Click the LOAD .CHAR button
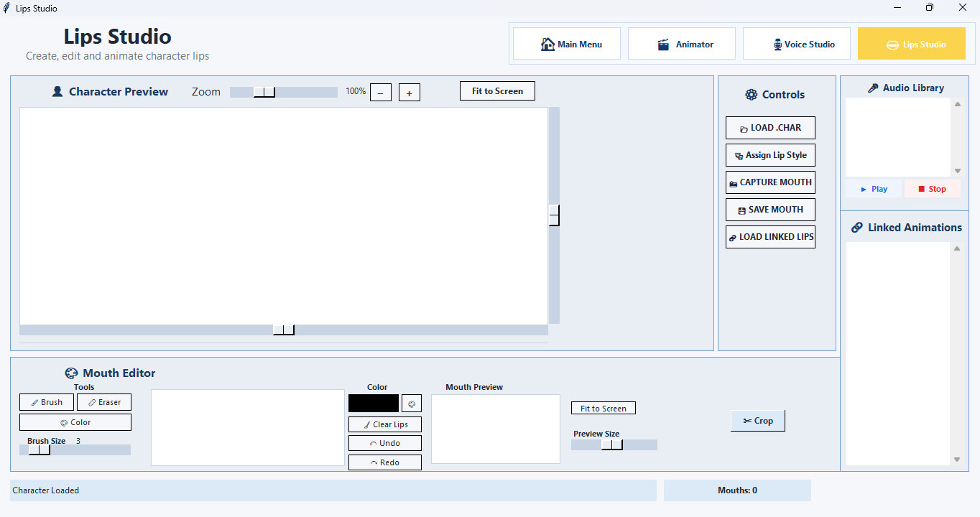980x517 pixels. click(x=770, y=128)
